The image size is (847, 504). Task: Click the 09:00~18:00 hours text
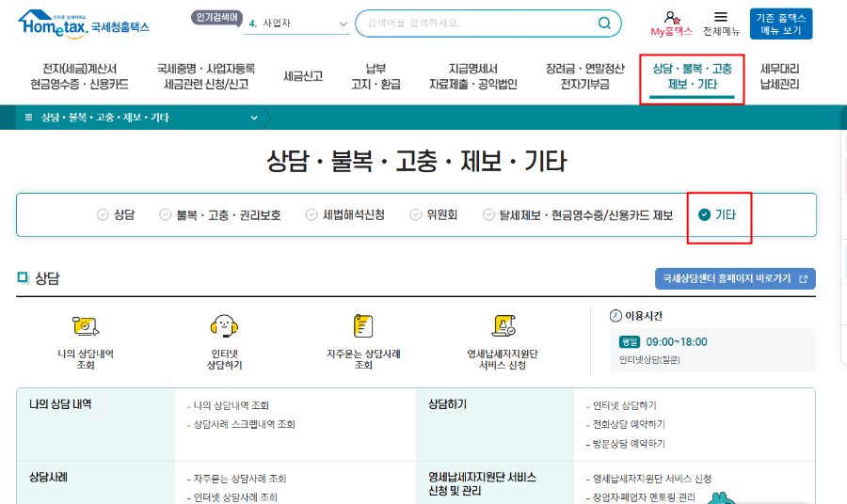677,341
